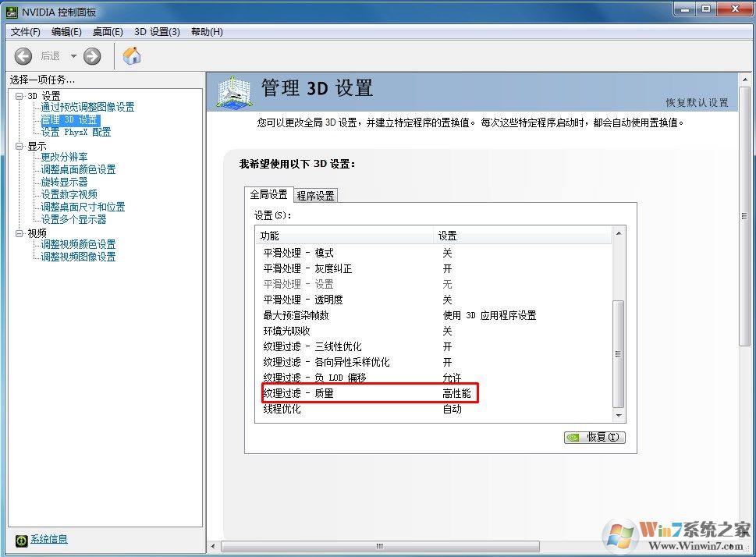The image size is (756, 557).
Task: Click the 功能 column header
Action: (344, 236)
